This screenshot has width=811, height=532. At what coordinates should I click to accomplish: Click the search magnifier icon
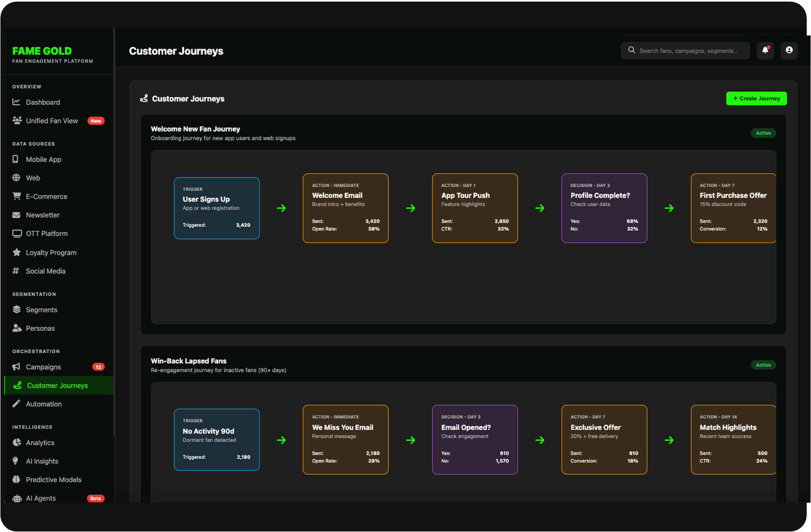(x=631, y=50)
